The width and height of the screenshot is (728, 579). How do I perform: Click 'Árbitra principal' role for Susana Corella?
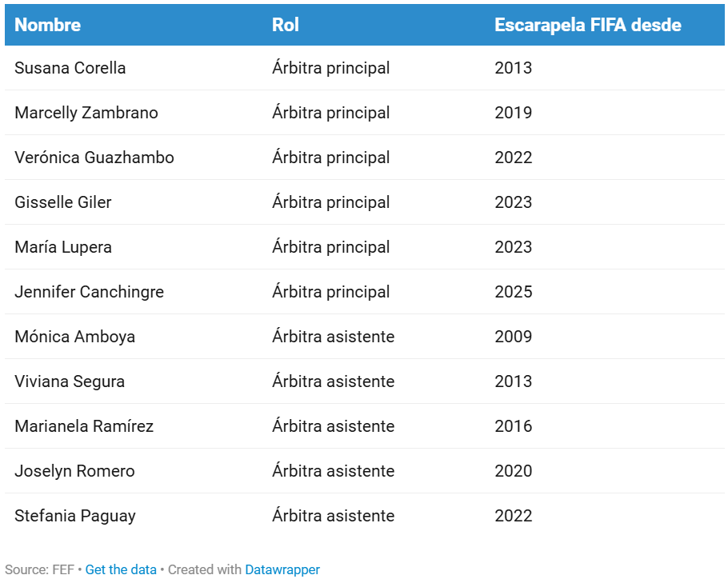331,68
